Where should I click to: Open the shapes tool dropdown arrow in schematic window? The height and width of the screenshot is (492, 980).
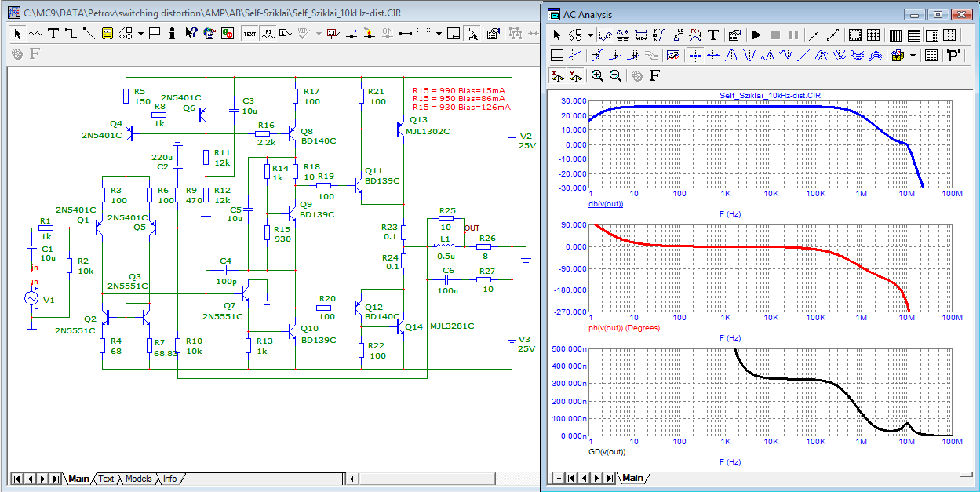[x=141, y=34]
